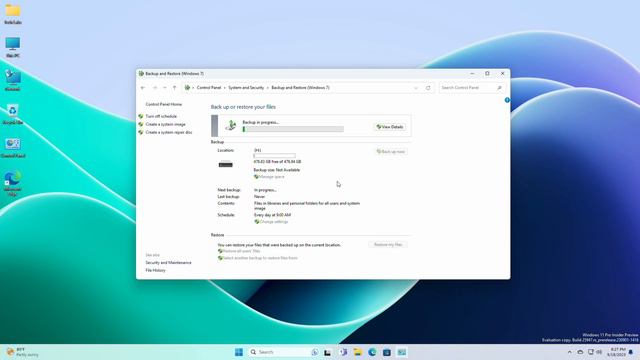Viewport: 640px width, 360px height.
Task: Open Microsoft Edge desktop shortcut
Action: [13, 183]
